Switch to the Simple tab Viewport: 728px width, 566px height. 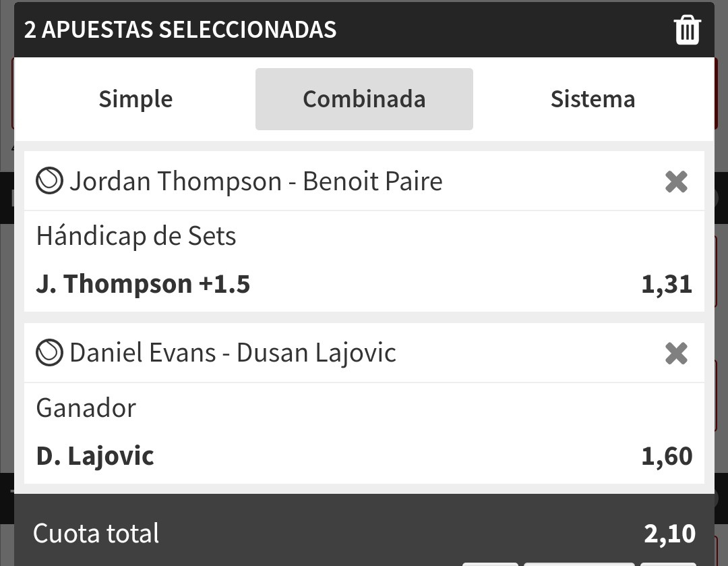click(135, 99)
